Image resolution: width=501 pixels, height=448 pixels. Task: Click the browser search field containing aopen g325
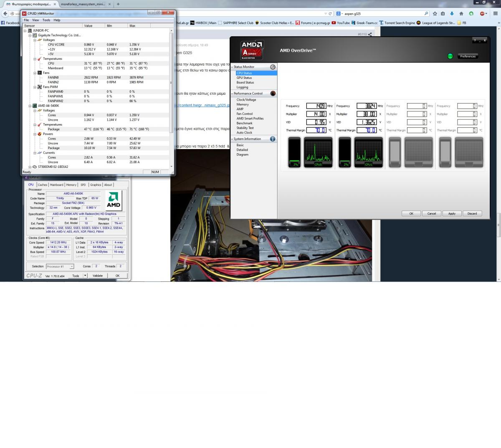(383, 13)
